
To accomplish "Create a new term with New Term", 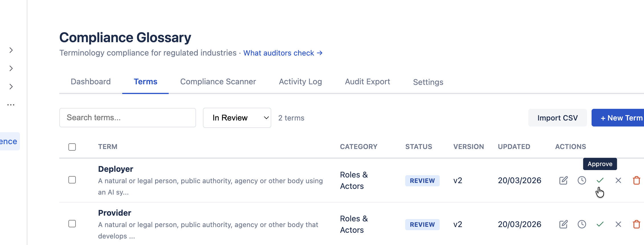I will click(618, 118).
